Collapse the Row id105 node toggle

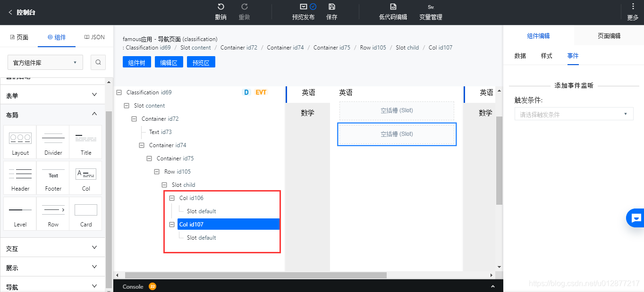[x=157, y=172]
